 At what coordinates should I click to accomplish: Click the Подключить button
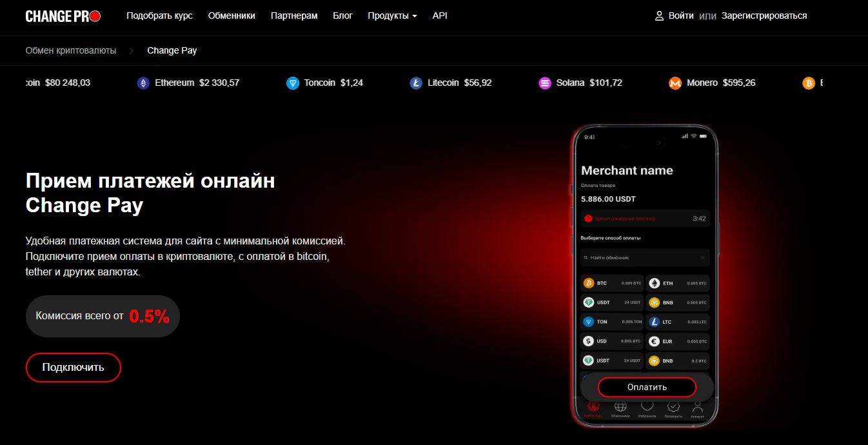point(73,368)
